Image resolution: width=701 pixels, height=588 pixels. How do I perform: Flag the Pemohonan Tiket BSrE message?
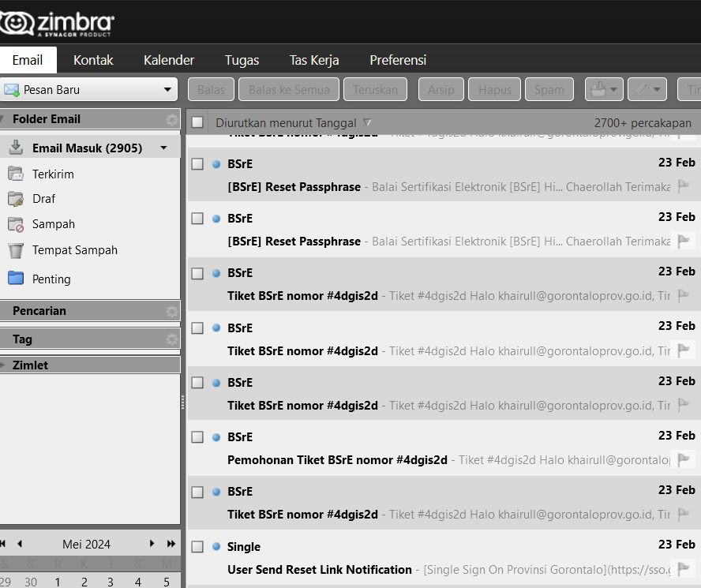coord(683,459)
